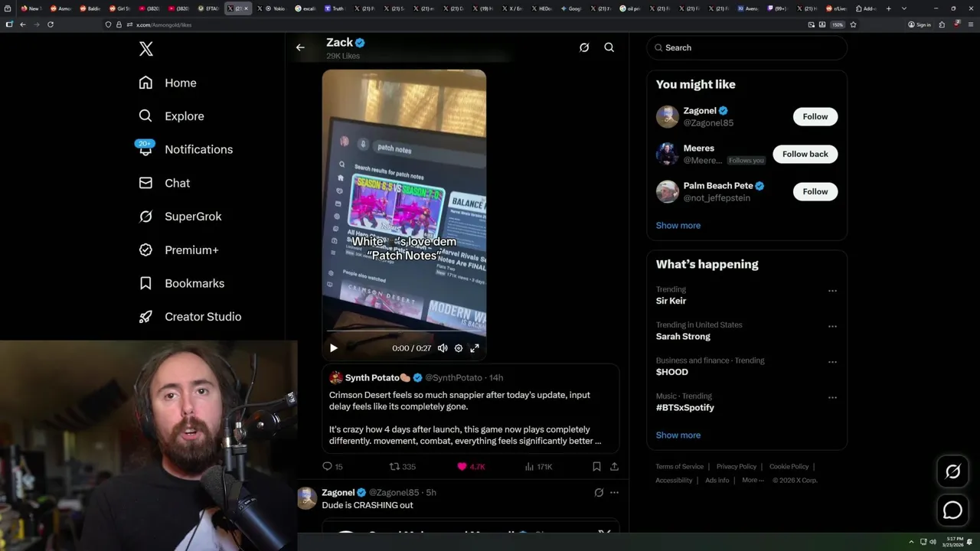This screenshot has height=551, width=980.
Task: Click Palm Beach Pete avatar
Action: tap(668, 191)
